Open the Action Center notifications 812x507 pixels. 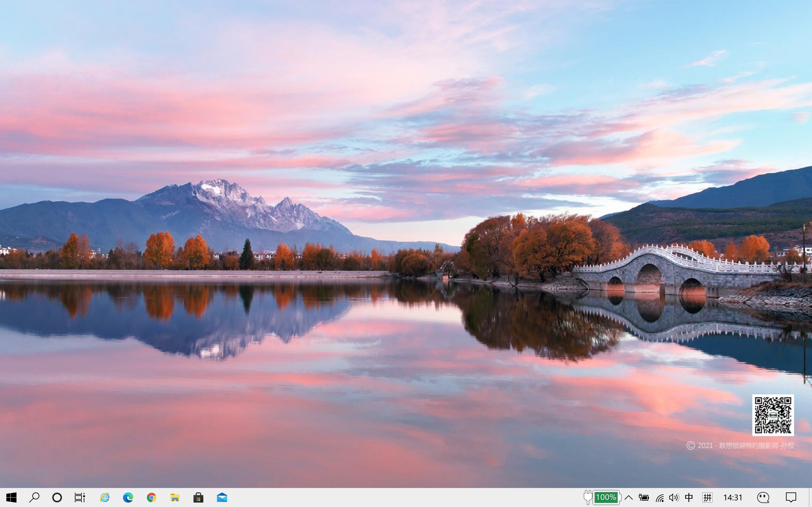pos(791,497)
